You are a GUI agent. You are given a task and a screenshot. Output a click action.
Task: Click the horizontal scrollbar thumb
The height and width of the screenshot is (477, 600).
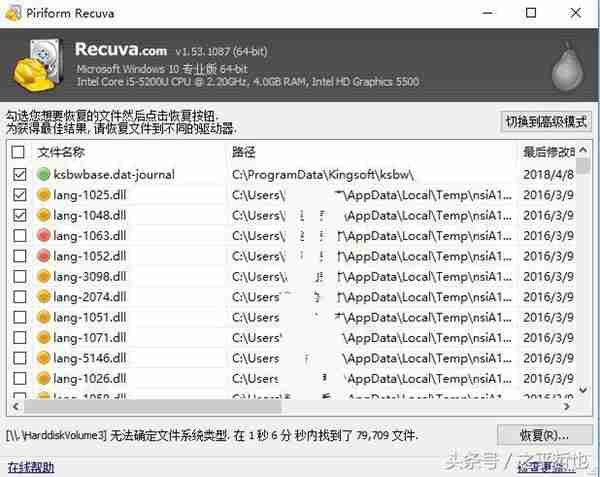[x=153, y=406]
